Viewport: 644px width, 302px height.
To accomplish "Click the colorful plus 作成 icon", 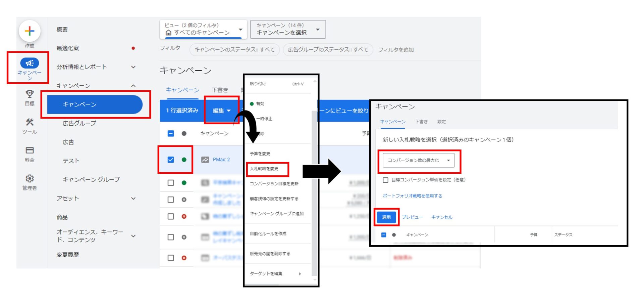I will tap(30, 31).
